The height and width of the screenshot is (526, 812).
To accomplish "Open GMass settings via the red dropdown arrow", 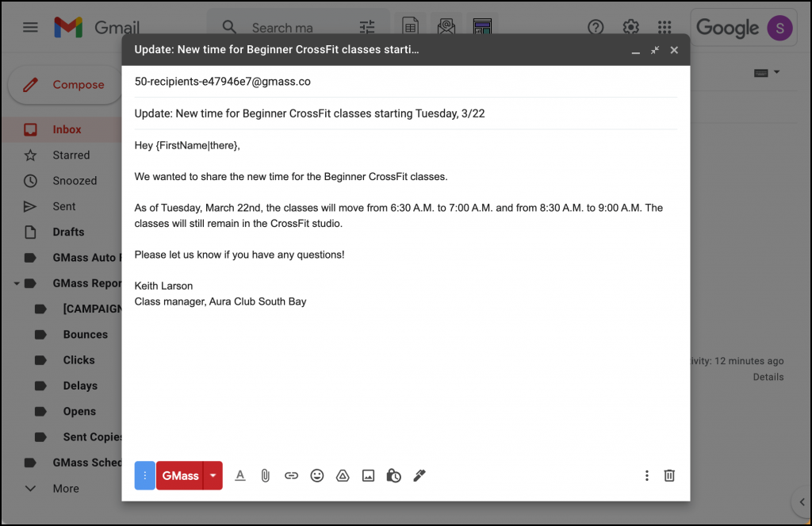I will (212, 475).
